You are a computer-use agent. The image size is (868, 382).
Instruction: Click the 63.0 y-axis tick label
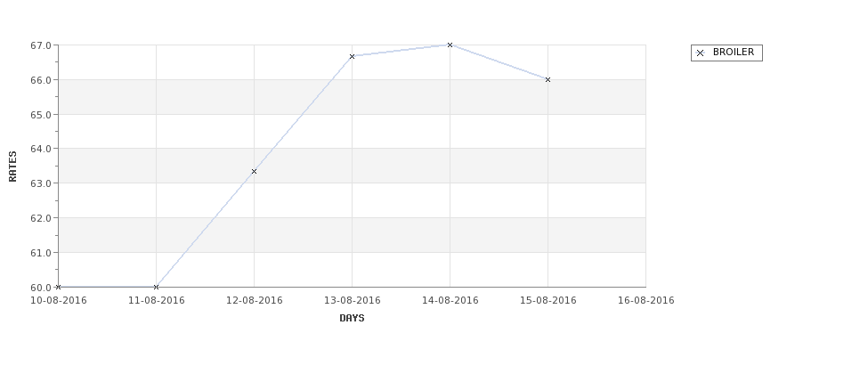point(41,183)
